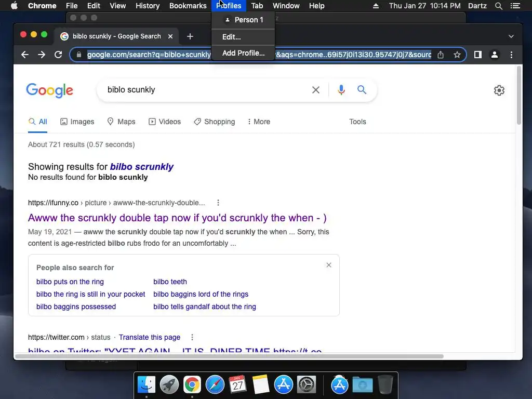Click the eject icon in menu bar
The height and width of the screenshot is (399, 532).
click(376, 6)
